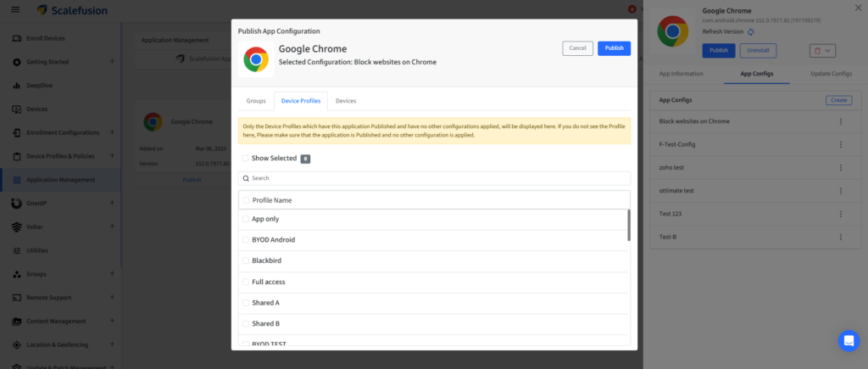Open three-dot menu for Test 123
This screenshot has width=868, height=369.
(x=840, y=214)
